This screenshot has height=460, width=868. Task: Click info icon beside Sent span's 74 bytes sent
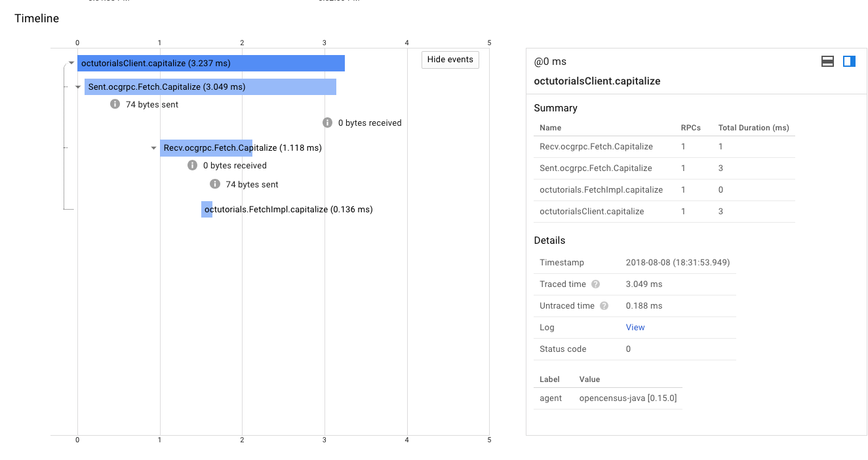(115, 104)
